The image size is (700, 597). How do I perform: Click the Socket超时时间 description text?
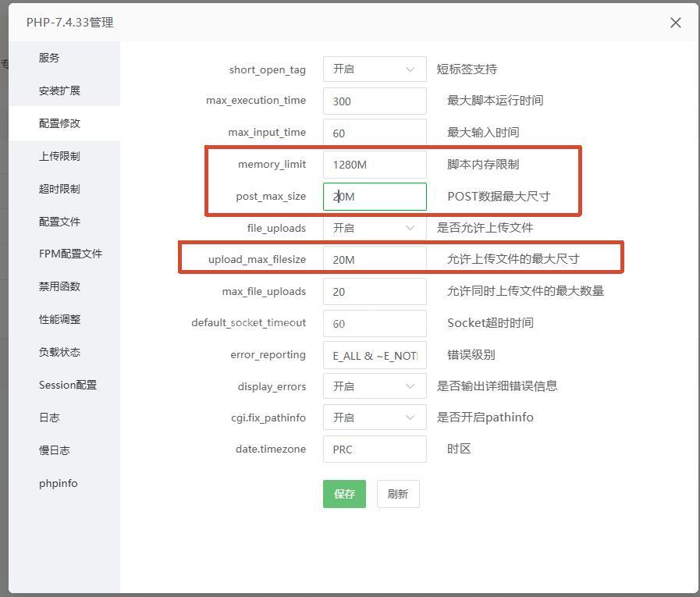coord(490,323)
